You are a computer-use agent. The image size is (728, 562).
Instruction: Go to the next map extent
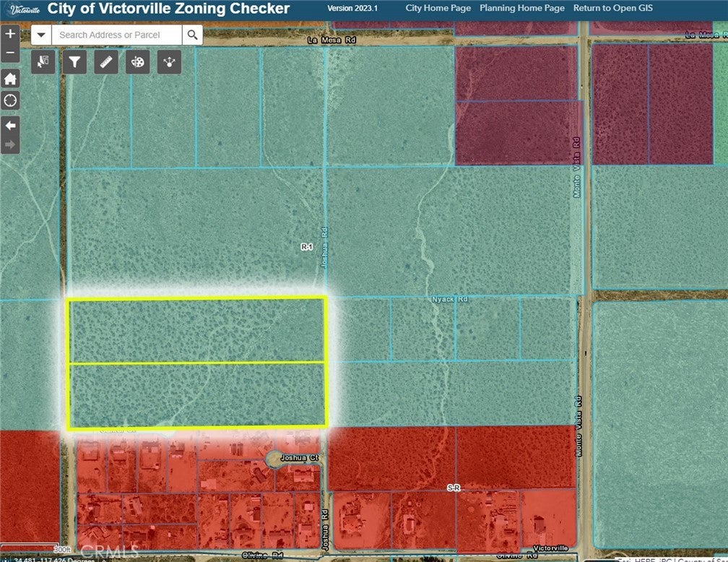[10, 144]
